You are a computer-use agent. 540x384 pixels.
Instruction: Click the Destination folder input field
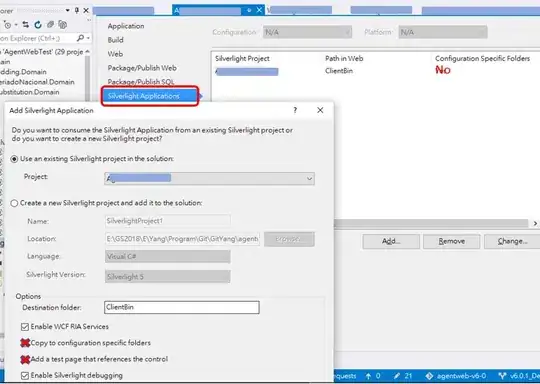(182, 308)
